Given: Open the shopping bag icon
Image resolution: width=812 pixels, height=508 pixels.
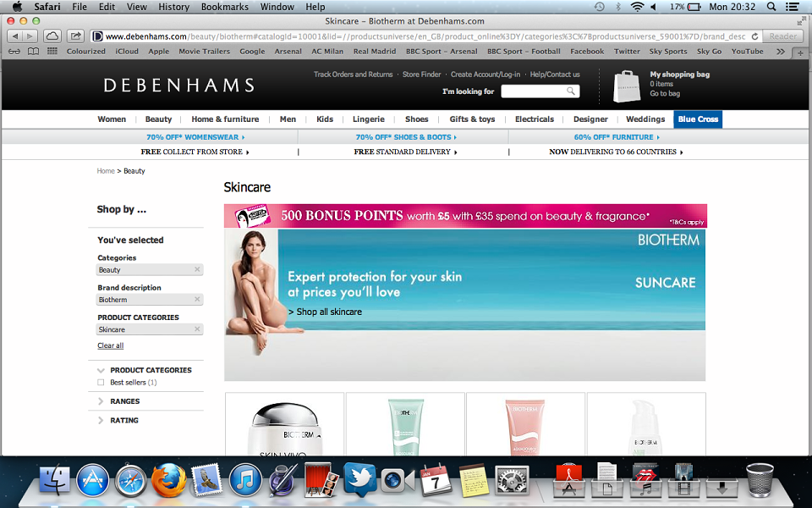Looking at the screenshot, I should [627, 86].
